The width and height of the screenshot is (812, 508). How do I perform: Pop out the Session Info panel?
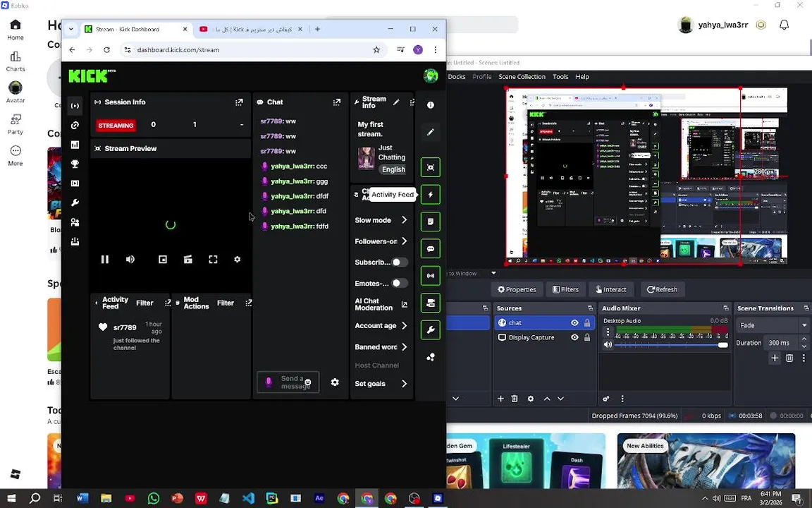(x=239, y=102)
